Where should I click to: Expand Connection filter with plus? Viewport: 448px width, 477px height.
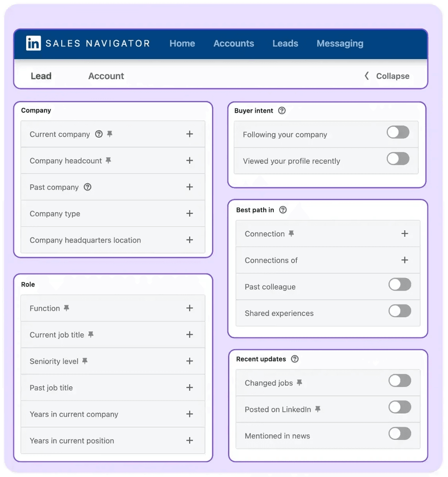405,234
